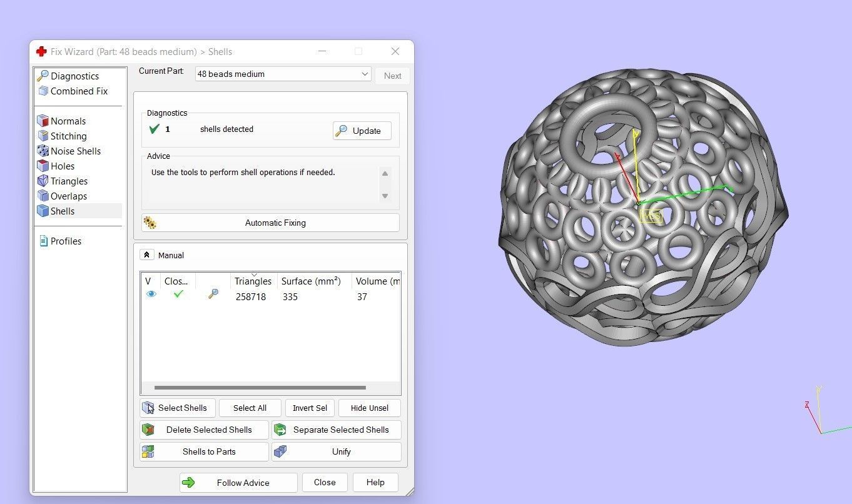Click the shell list horizontal scrollbar
The width and height of the screenshot is (852, 504).
(260, 388)
